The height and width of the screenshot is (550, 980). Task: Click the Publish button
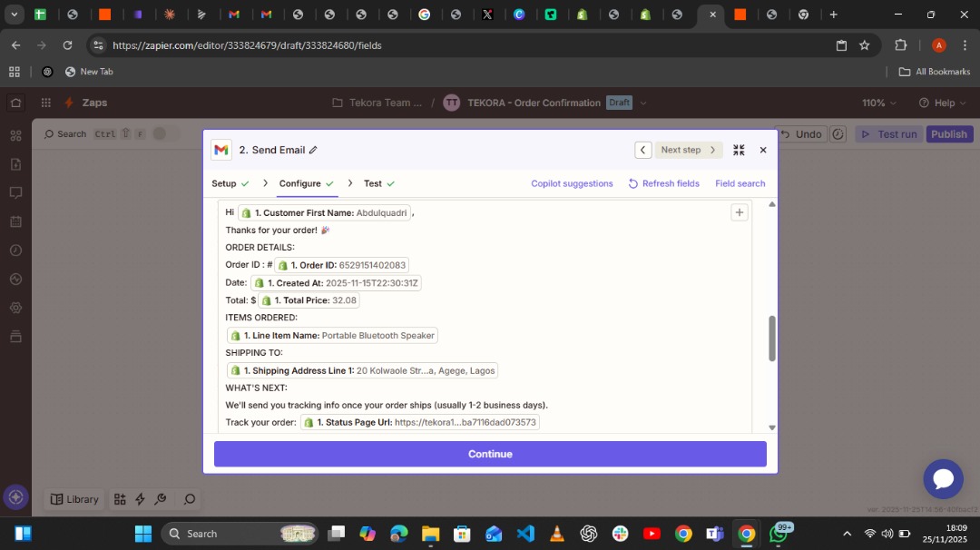(x=949, y=133)
